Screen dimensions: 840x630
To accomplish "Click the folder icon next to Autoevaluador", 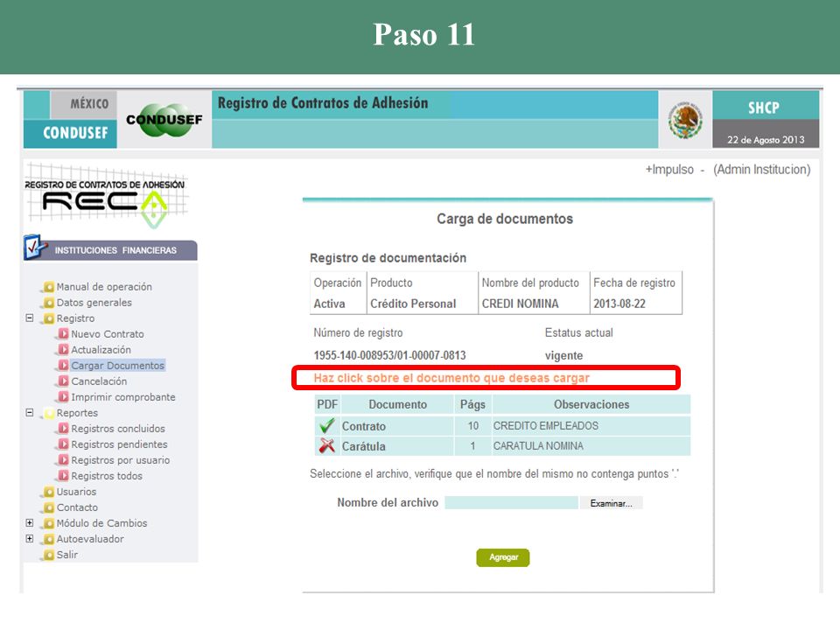I will click(x=49, y=539).
